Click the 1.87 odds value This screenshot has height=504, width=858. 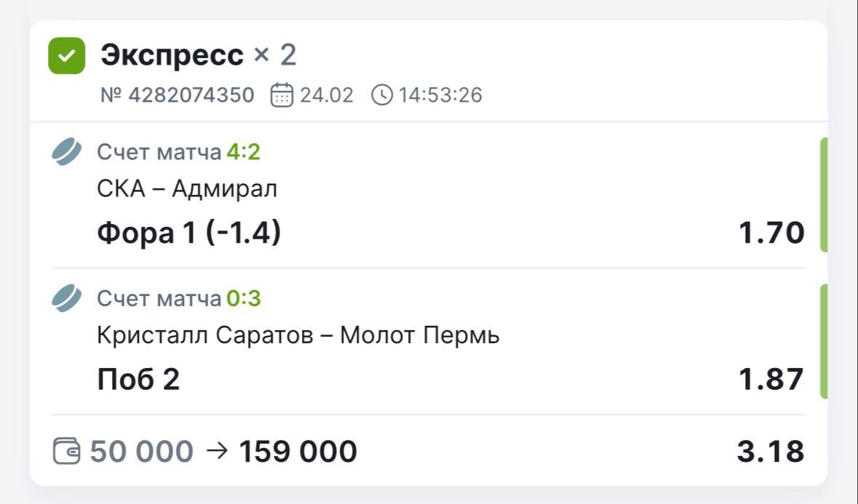point(771,380)
